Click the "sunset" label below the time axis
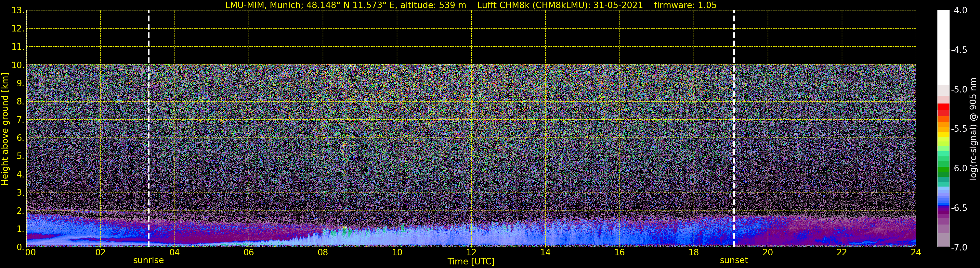 [x=734, y=261]
